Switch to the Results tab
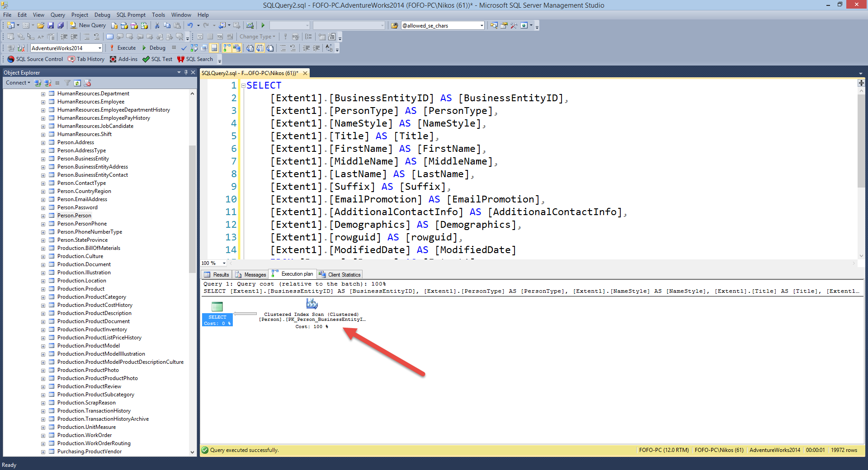The image size is (868, 470). [217, 274]
